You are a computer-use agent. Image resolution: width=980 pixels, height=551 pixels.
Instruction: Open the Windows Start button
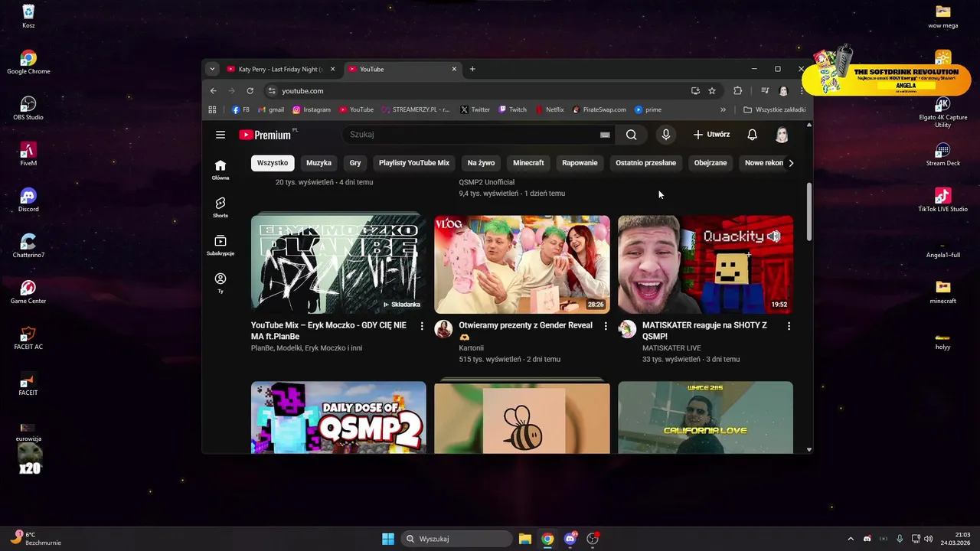point(388,539)
